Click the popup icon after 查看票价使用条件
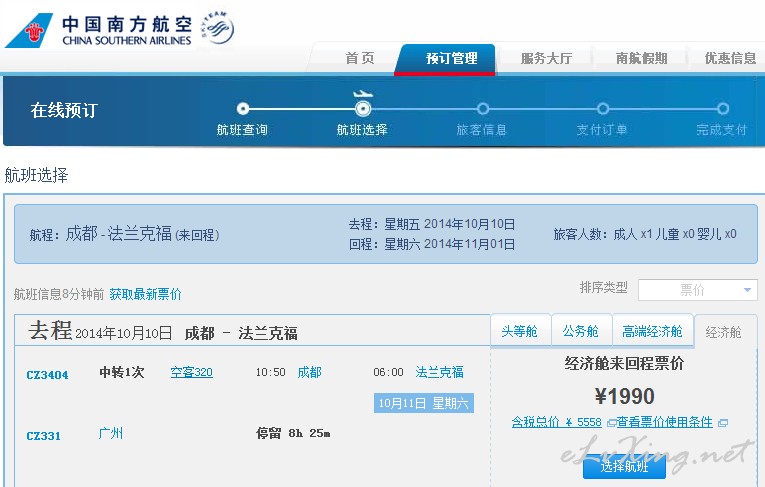 723,423
